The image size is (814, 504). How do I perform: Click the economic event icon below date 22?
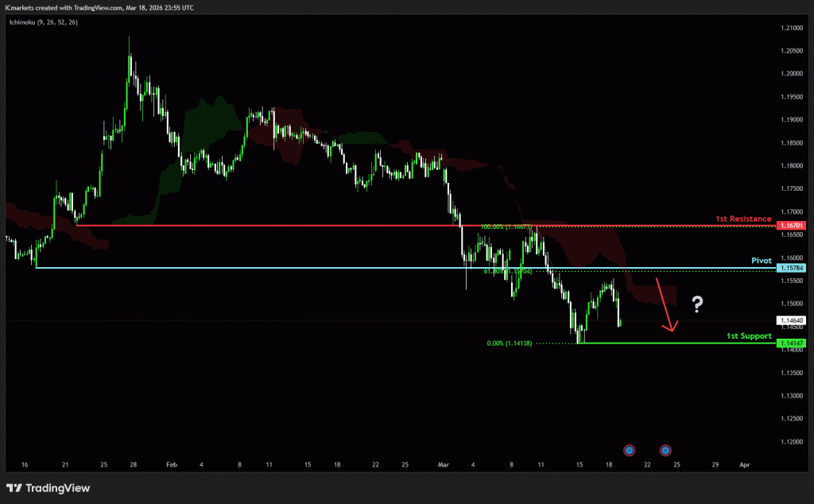[x=629, y=450]
